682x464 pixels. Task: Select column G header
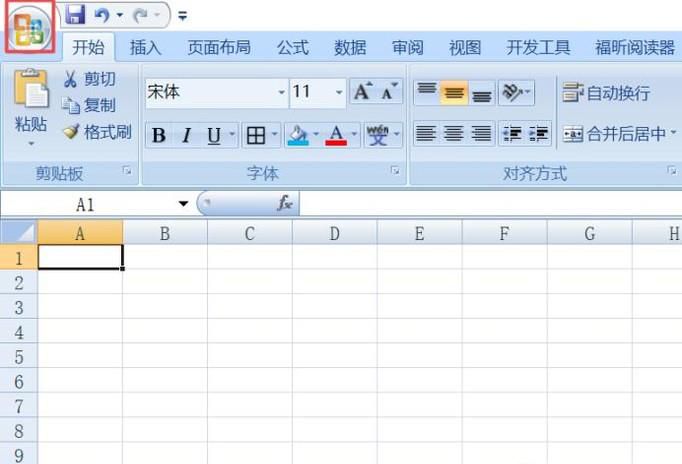pos(589,234)
